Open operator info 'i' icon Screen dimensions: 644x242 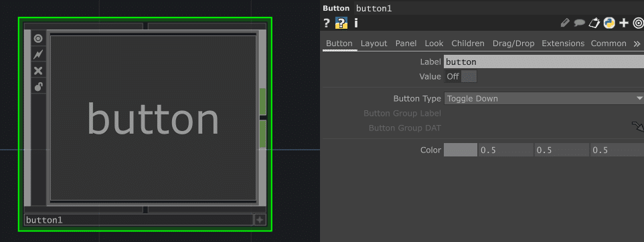356,23
